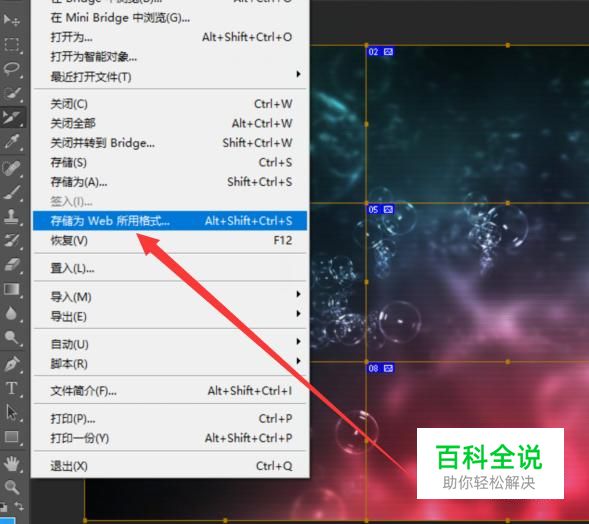Select the Eyedropper tool
The height and width of the screenshot is (524, 589).
12,142
